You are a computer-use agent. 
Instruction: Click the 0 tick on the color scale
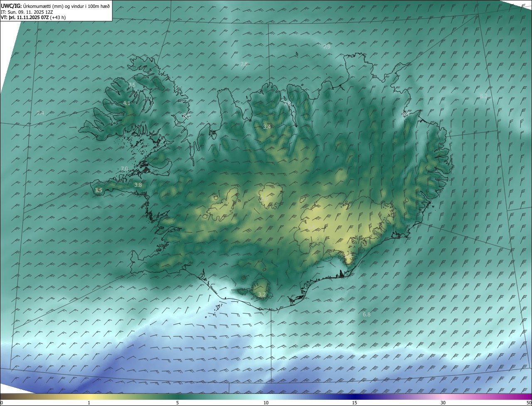[2, 403]
